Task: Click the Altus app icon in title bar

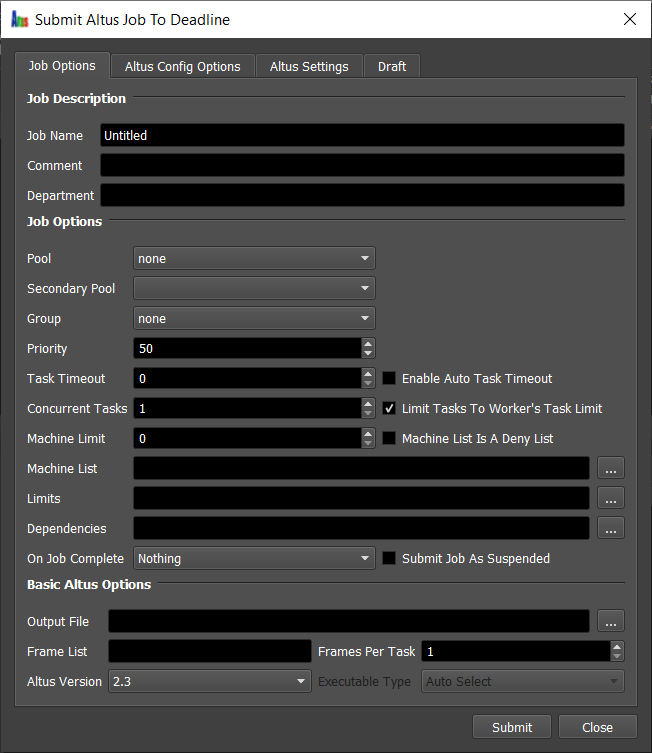Action: [x=20, y=20]
